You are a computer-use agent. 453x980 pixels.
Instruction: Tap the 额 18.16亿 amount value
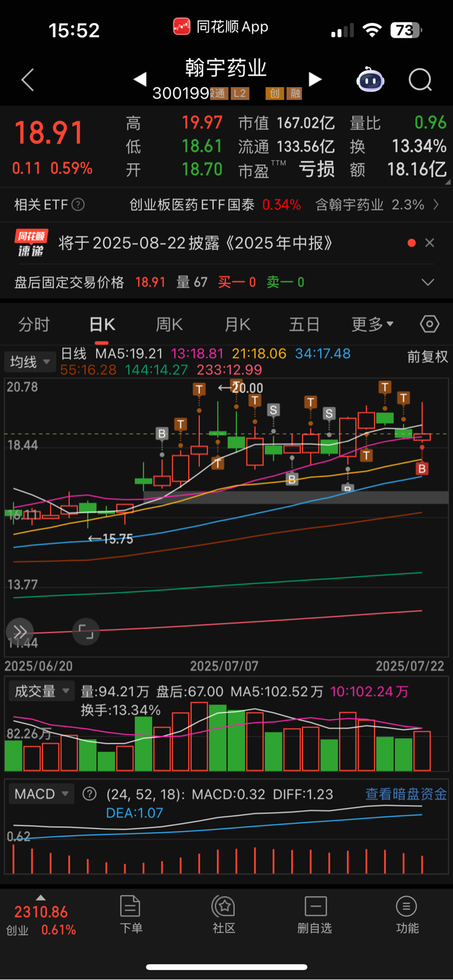398,170
